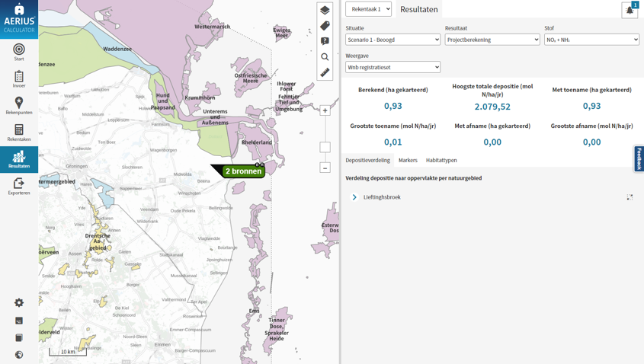
Task: Select the measure ruler tool
Action: [325, 72]
